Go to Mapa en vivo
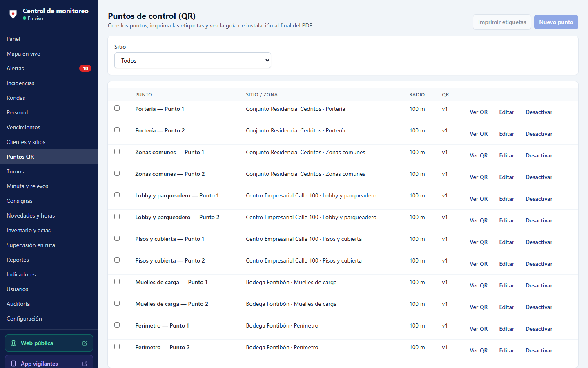 tap(49, 54)
